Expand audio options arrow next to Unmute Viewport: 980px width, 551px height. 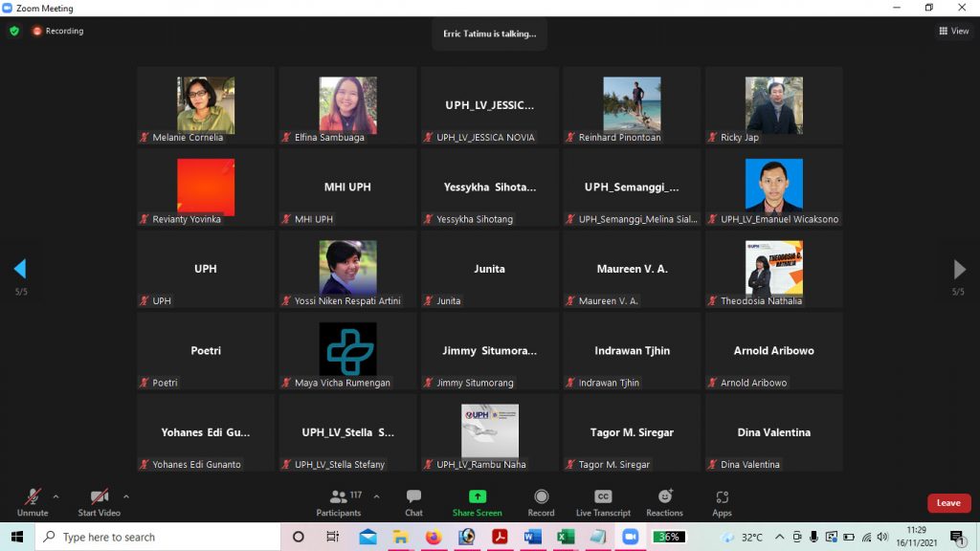click(56, 496)
